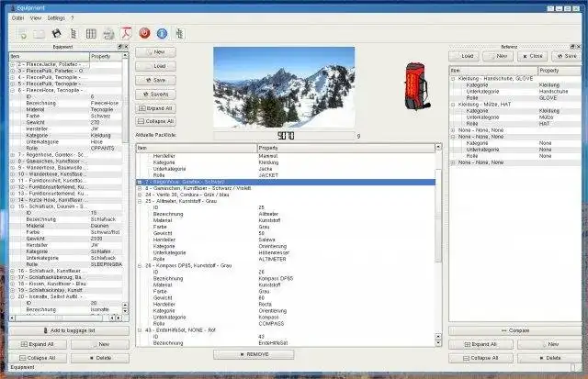
Task: Click Expand All under Referenz panel
Action: pyautogui.click(x=481, y=344)
